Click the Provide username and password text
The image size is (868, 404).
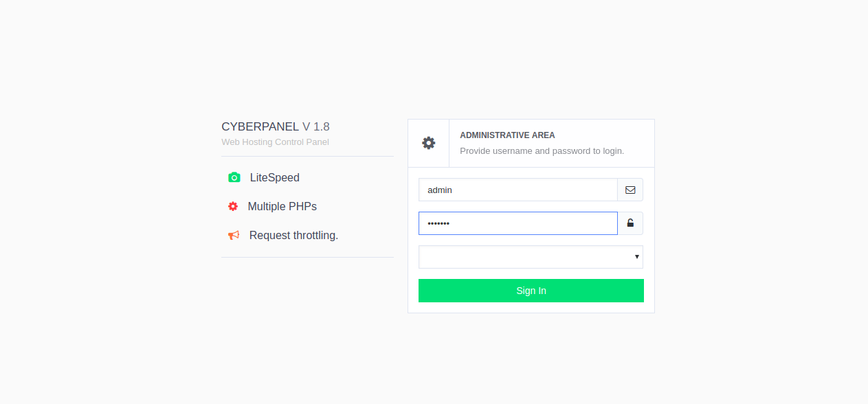point(542,150)
